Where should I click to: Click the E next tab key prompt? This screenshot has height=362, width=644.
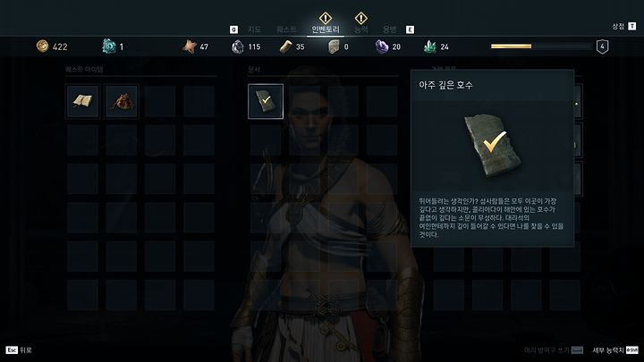(x=410, y=29)
